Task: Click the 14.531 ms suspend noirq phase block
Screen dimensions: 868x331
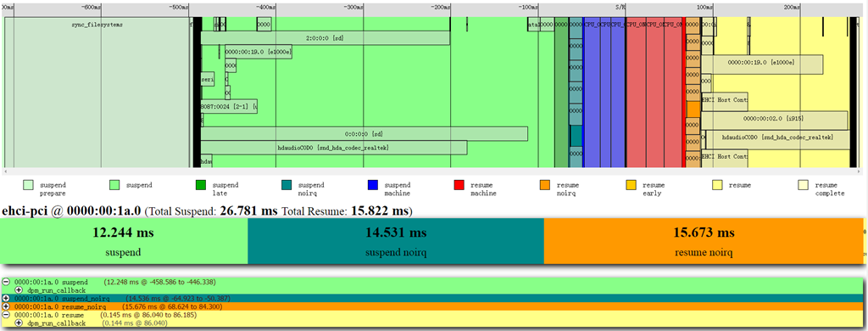Action: click(396, 241)
